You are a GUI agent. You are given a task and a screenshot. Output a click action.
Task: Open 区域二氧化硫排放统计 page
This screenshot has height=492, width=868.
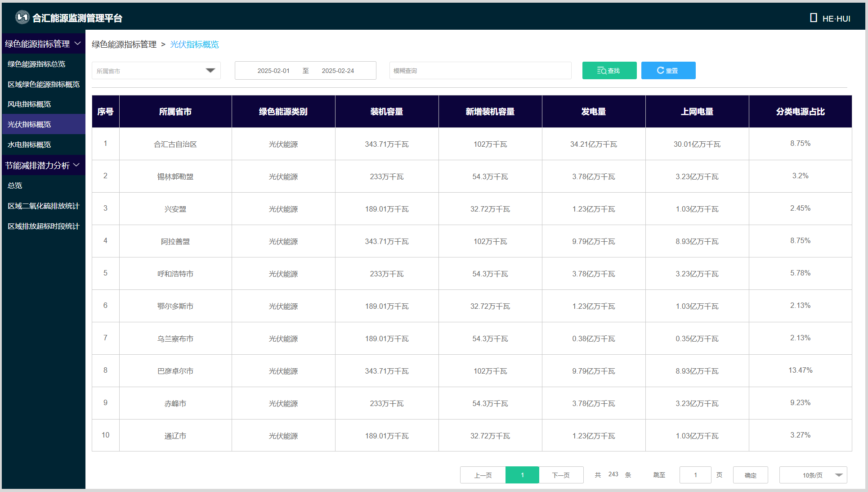tap(43, 206)
